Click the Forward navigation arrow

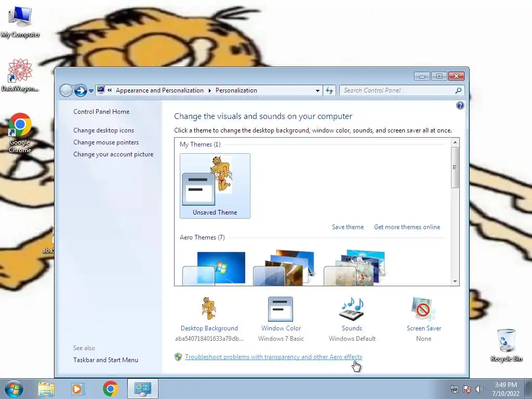point(81,90)
